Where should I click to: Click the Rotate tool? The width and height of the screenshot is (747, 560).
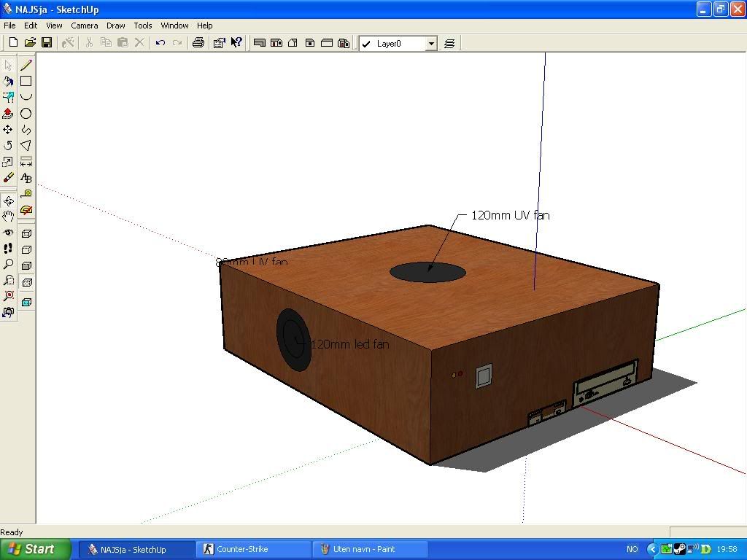click(x=8, y=146)
